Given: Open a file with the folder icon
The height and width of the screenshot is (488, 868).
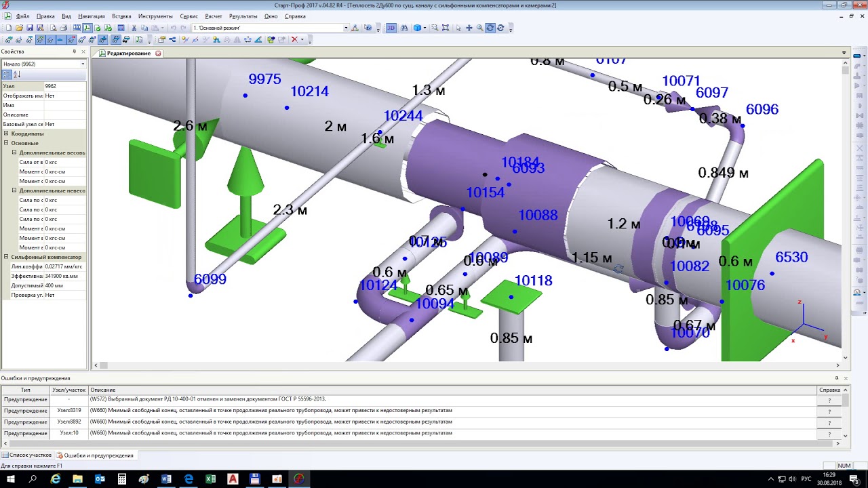Looking at the screenshot, I should pyautogui.click(x=19, y=28).
